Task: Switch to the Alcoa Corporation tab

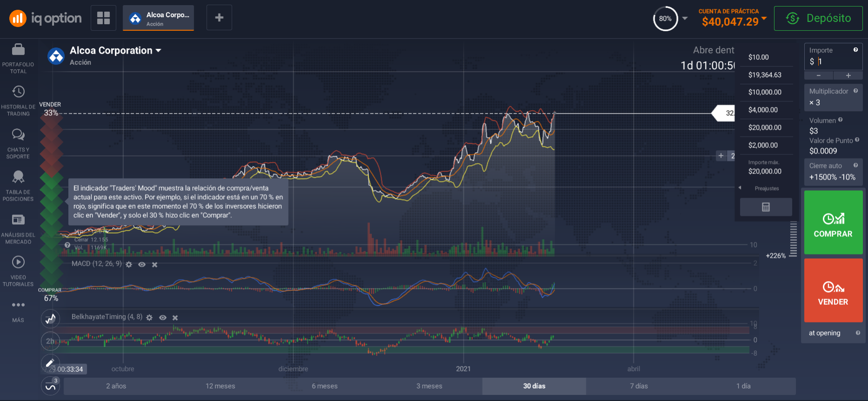Action: [x=158, y=18]
